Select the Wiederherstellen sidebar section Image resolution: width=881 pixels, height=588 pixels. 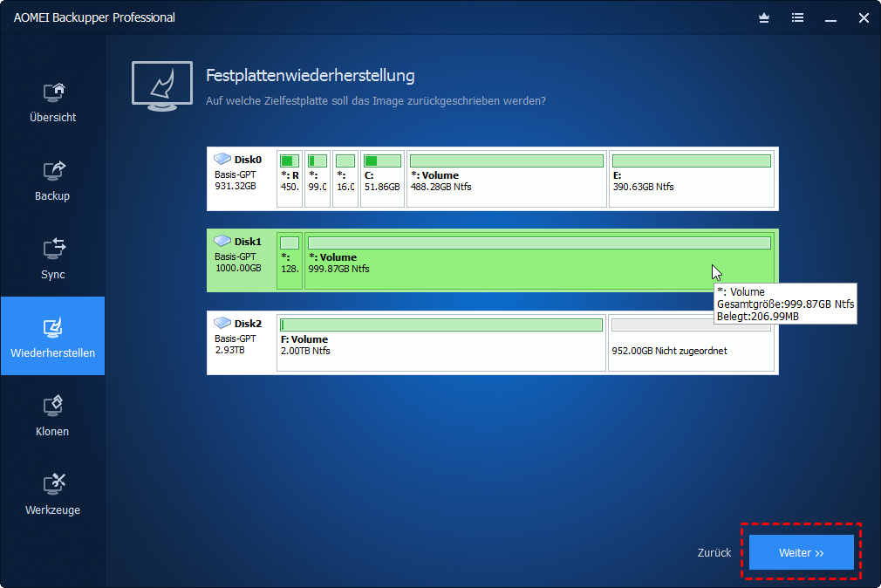click(x=53, y=336)
